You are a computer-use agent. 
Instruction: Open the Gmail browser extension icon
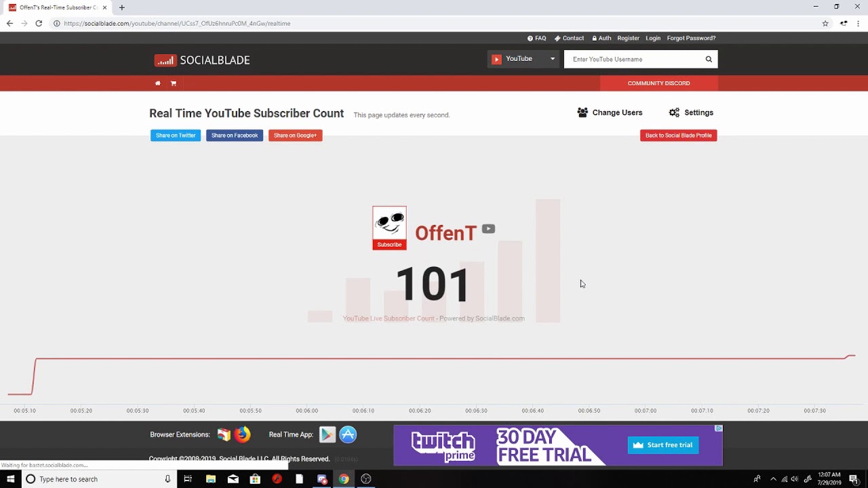224,434
